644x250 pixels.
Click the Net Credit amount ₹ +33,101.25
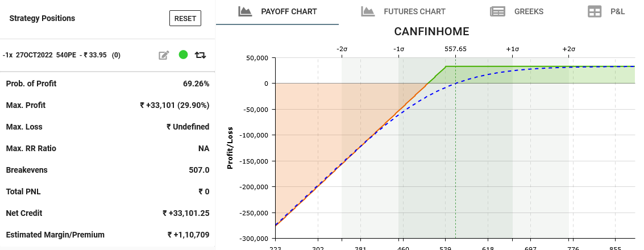(x=185, y=213)
